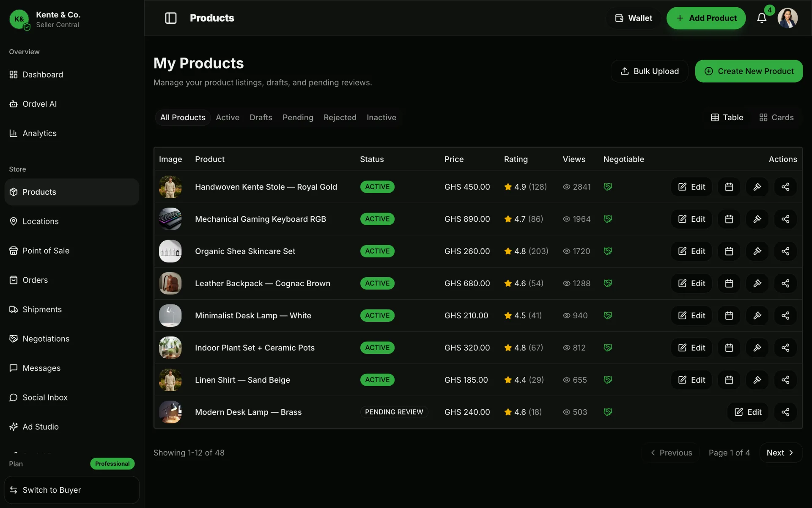812x508 pixels.
Task: Select the Pending tab
Action: (298, 117)
